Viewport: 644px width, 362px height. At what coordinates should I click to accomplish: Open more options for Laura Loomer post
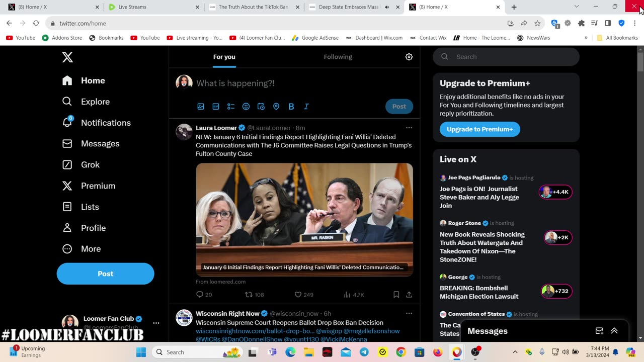(409, 128)
